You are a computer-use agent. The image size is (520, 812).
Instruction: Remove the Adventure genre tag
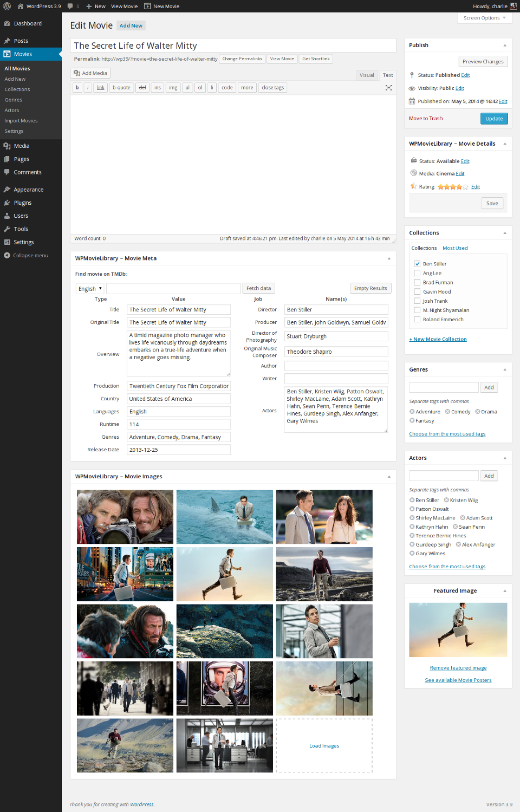tap(412, 412)
